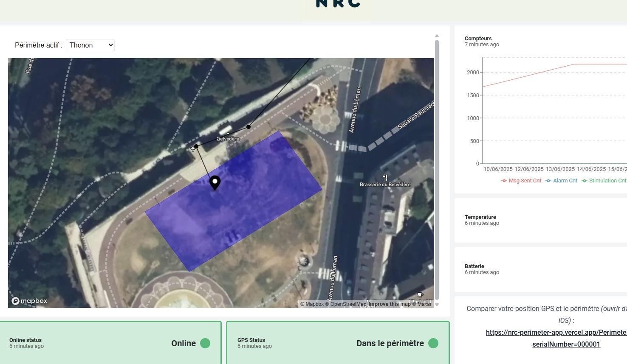The height and width of the screenshot is (364, 627).
Task: Click the Improve this map link
Action: click(x=389, y=304)
